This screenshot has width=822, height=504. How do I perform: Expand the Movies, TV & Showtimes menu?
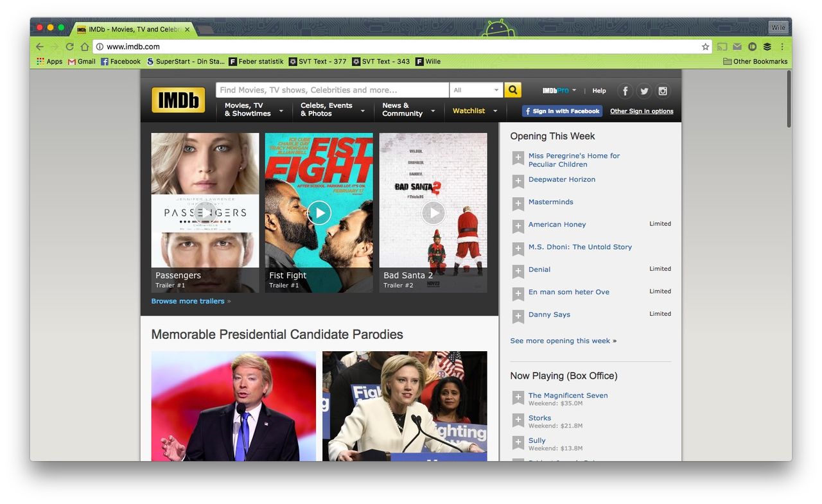point(253,110)
